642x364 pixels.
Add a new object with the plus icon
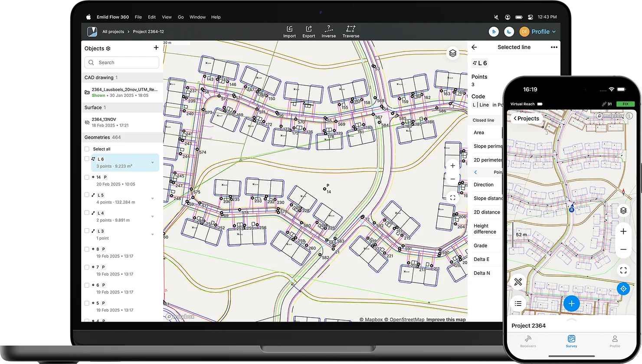click(x=156, y=48)
